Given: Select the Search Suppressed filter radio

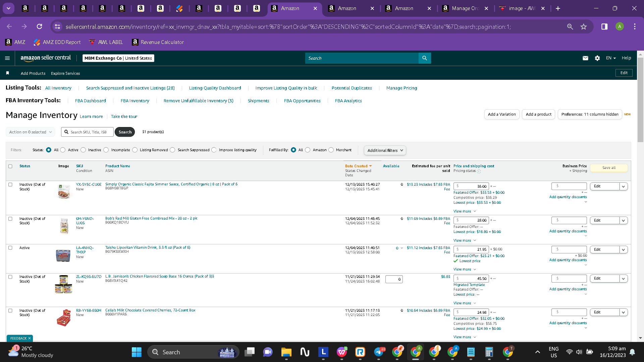Looking at the screenshot, I should 172,150.
